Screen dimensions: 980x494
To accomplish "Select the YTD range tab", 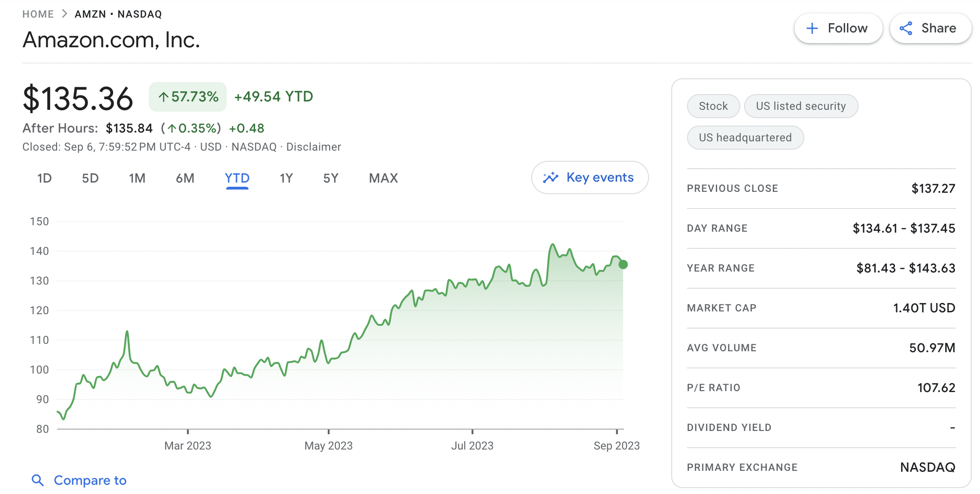I will pos(237,178).
